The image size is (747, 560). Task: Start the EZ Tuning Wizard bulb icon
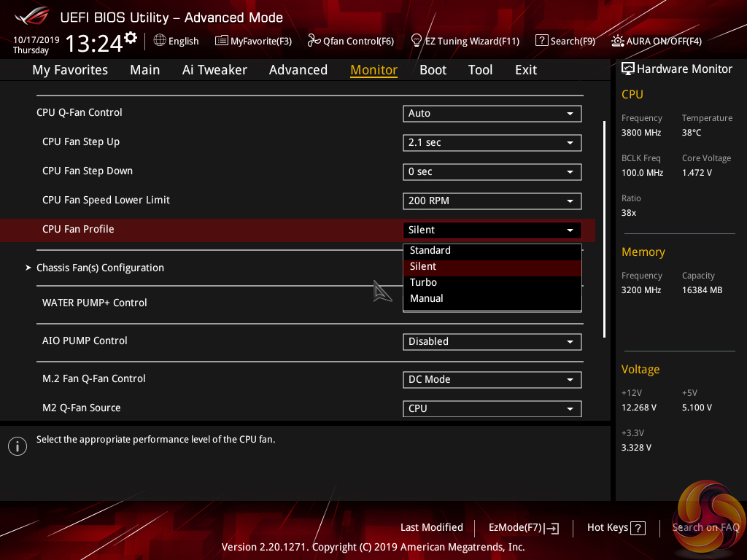[x=416, y=41]
